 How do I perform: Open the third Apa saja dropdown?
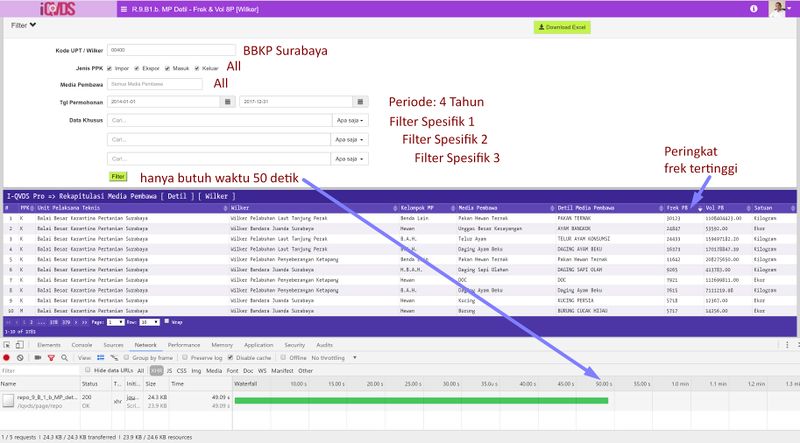coord(349,159)
